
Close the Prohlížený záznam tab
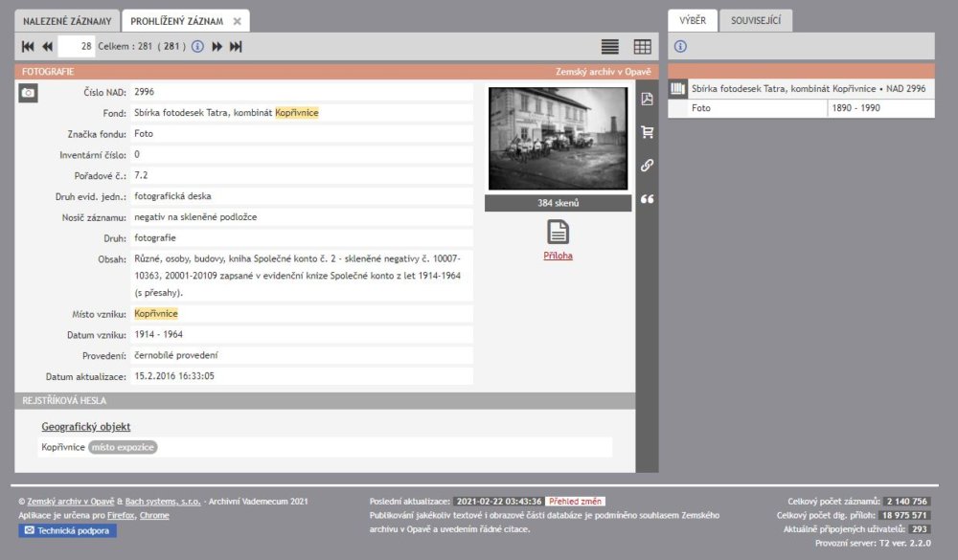tap(237, 21)
